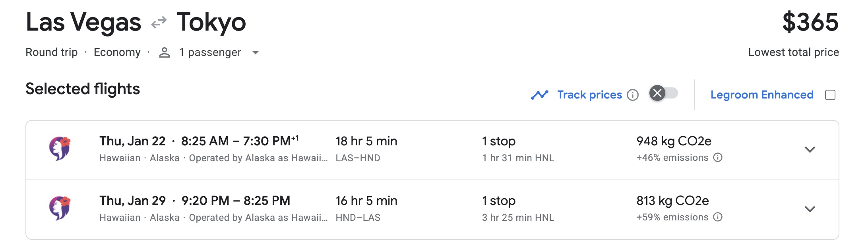This screenshot has width=868, height=251.
Task: Click the Track prices link
Action: [x=590, y=95]
